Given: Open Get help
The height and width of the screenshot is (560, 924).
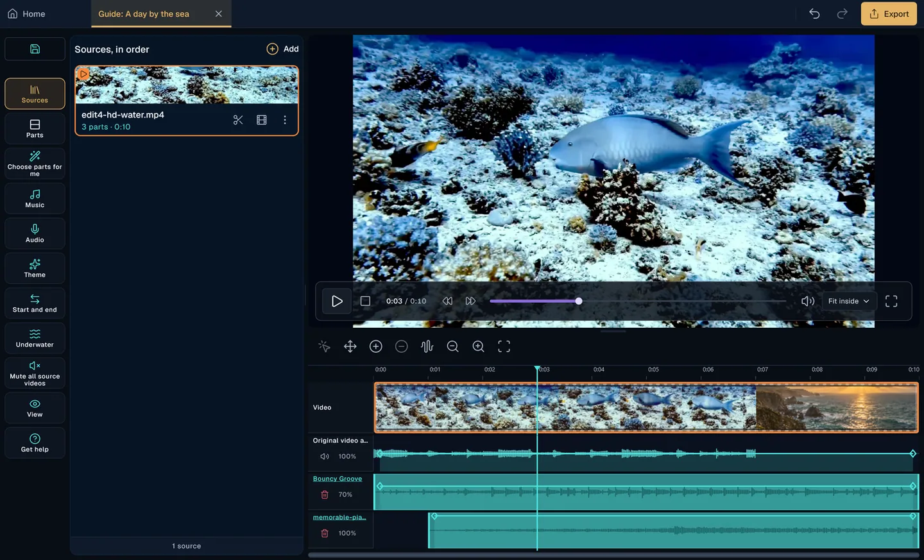Looking at the screenshot, I should 35,443.
